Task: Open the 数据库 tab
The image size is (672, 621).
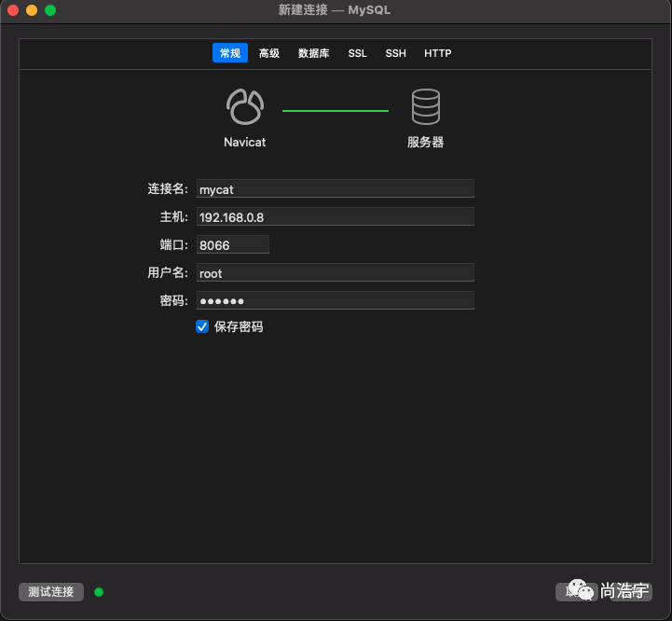Action: [314, 53]
